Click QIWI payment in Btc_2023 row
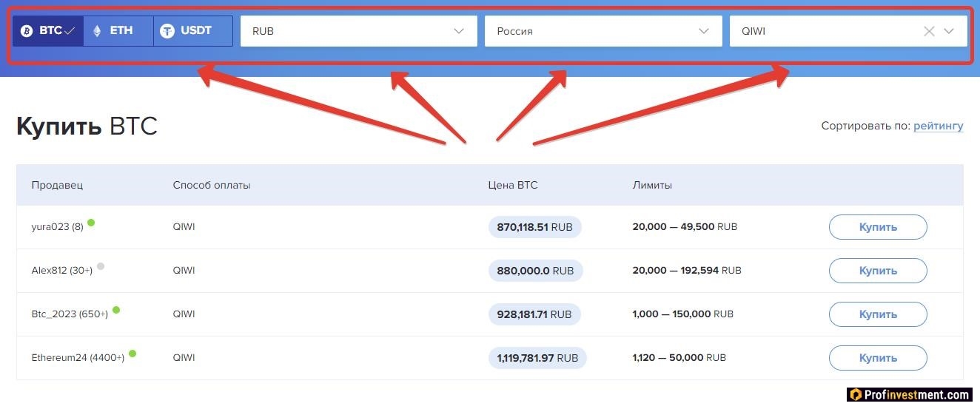The width and height of the screenshot is (980, 409). coord(184,314)
